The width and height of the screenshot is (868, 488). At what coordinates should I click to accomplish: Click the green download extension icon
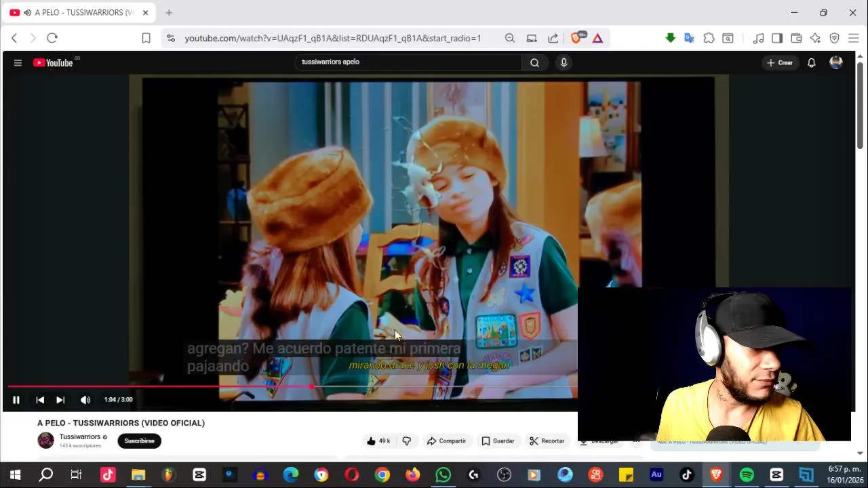pos(671,38)
